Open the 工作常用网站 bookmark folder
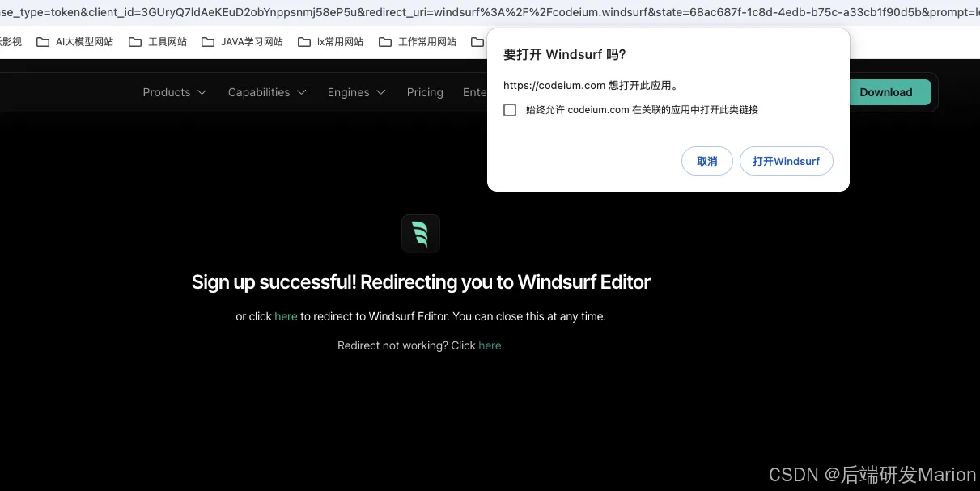Screen dimensions: 980x491 tap(418, 42)
